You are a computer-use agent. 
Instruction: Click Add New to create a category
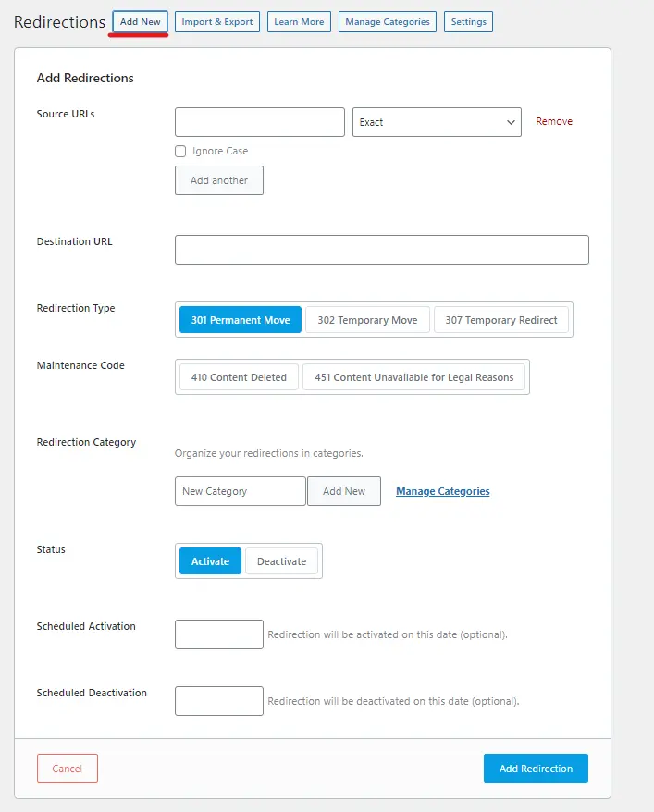point(343,491)
